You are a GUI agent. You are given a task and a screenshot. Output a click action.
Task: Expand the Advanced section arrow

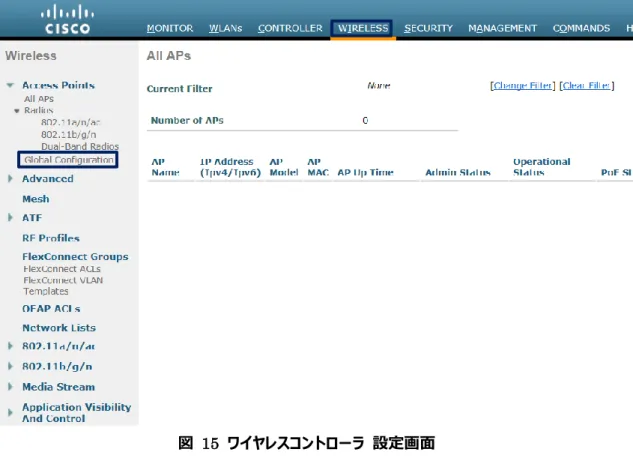coord(10,178)
